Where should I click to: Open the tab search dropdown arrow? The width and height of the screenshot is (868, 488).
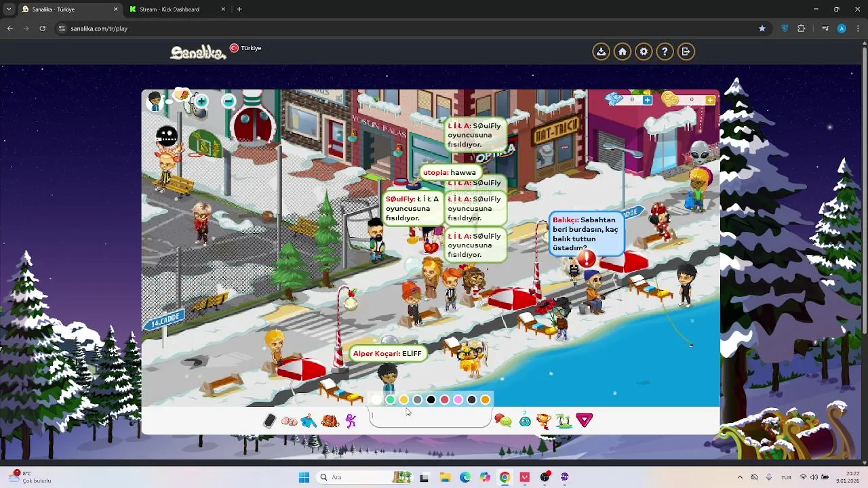7,9
